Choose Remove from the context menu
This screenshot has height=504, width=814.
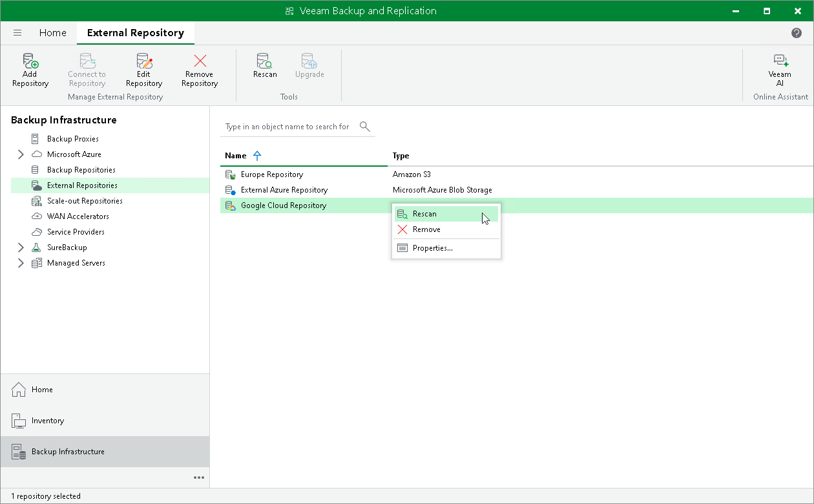point(446,229)
